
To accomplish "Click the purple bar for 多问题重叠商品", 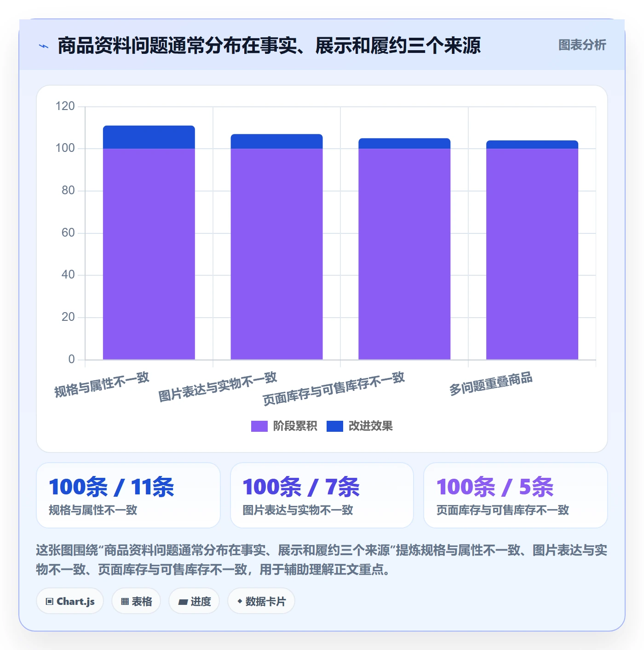I will coord(532,254).
